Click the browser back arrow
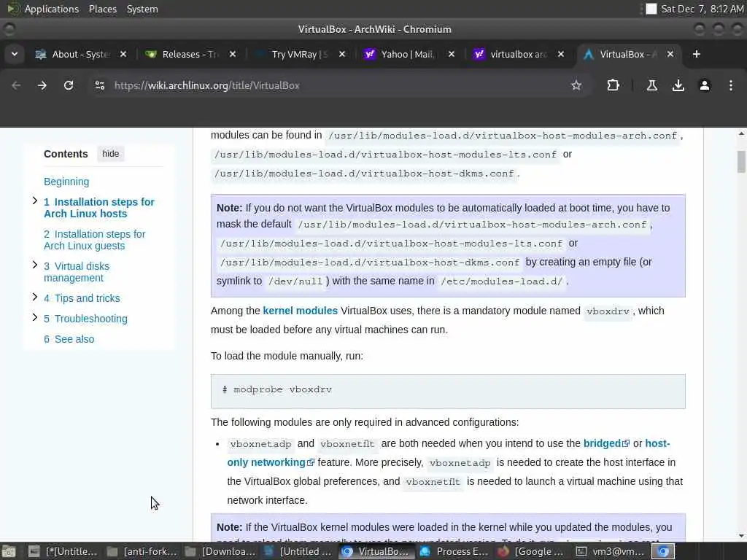The width and height of the screenshot is (747, 560). [x=16, y=85]
